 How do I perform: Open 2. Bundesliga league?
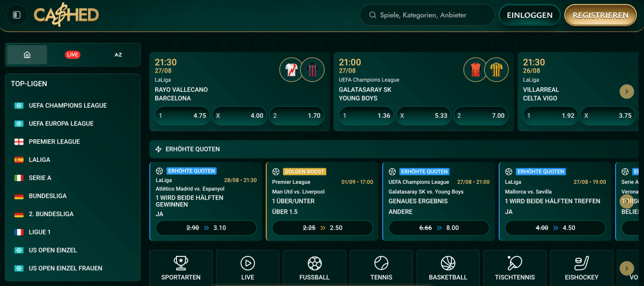coord(51,214)
